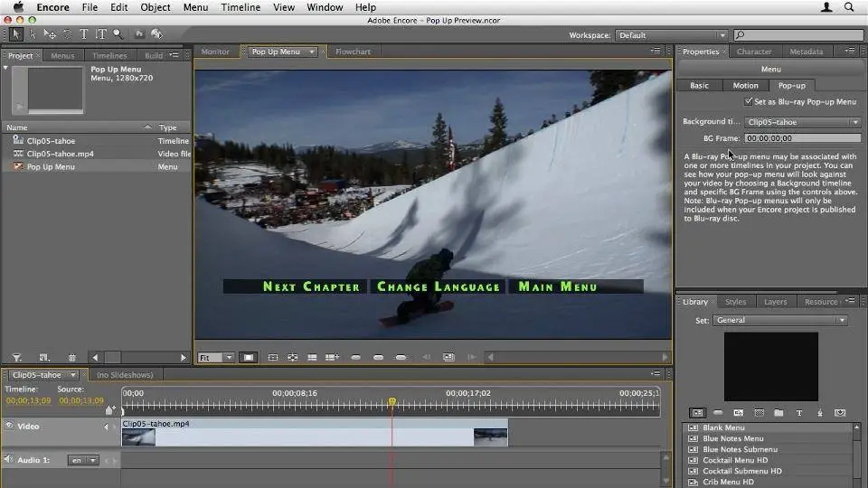Image resolution: width=868 pixels, height=488 pixels.
Task: Open the Timeline menu
Action: 241,7
